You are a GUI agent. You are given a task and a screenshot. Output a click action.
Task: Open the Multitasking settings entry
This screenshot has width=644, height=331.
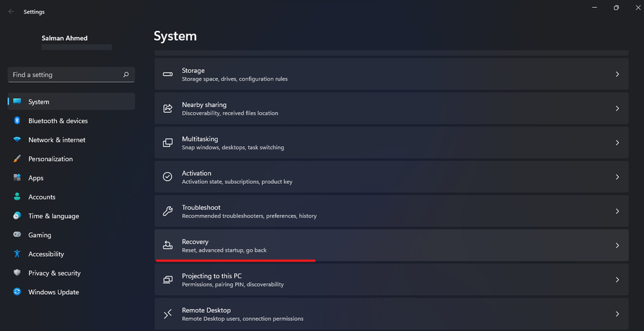[x=391, y=143]
